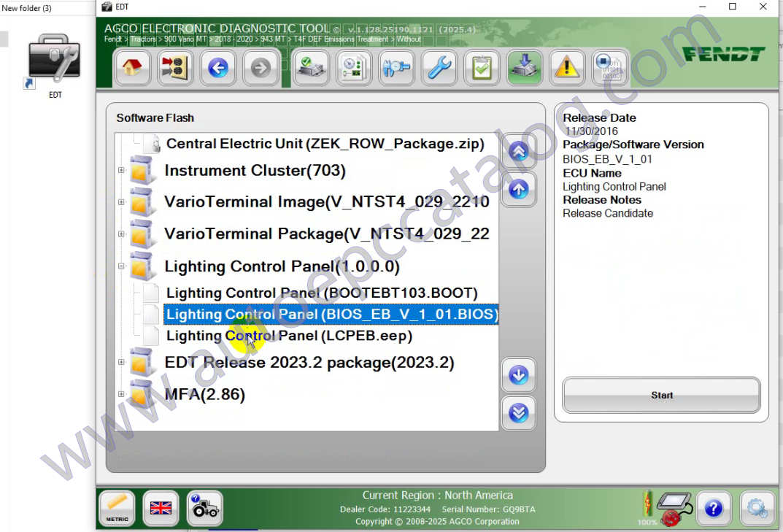This screenshot has height=532, width=783.
Task: Open the help question mark icon
Action: [x=714, y=509]
